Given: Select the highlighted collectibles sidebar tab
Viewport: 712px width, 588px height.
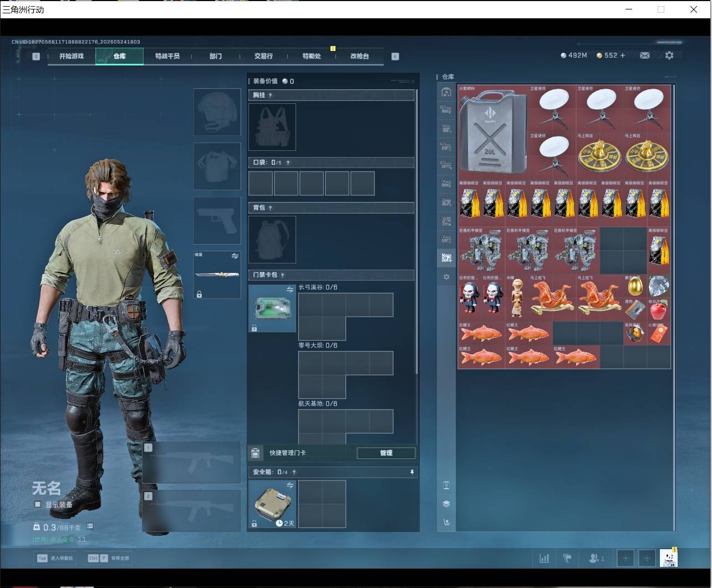Looking at the screenshot, I should tap(446, 257).
